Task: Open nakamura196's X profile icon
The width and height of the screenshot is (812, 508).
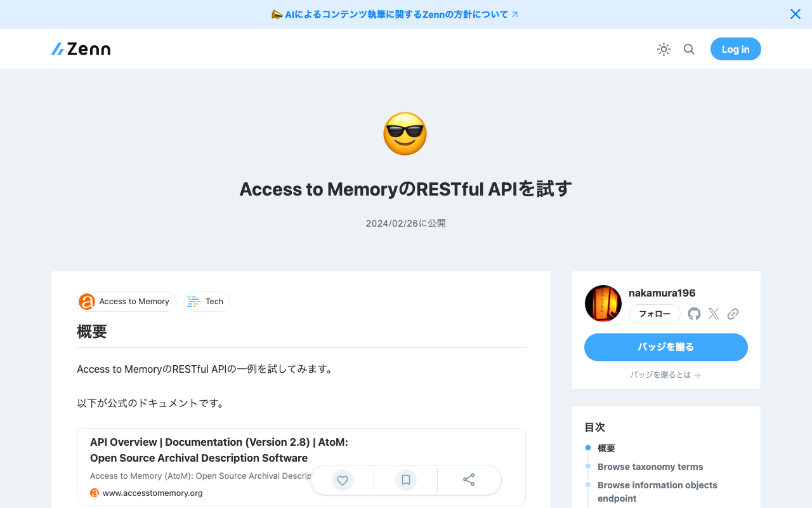Action: pos(713,314)
